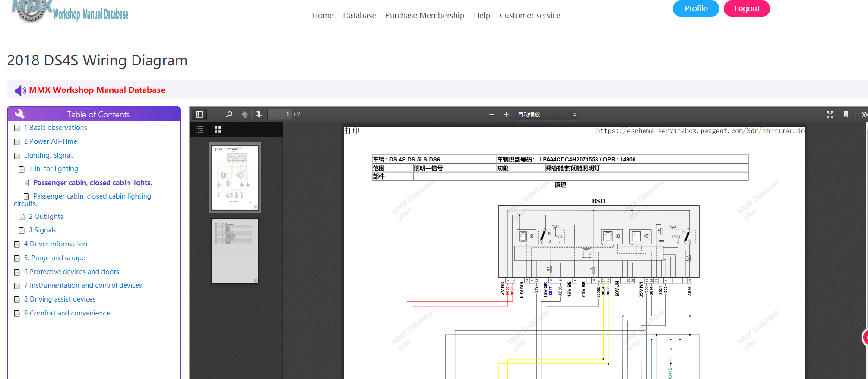Click document icon beside Passenger cabin, closed cabin lights
868x379 pixels.
[26, 183]
